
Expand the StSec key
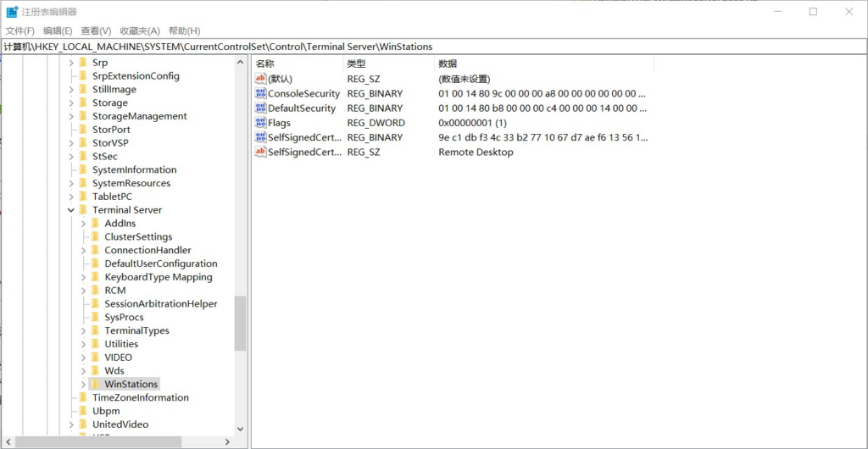pyautogui.click(x=71, y=157)
